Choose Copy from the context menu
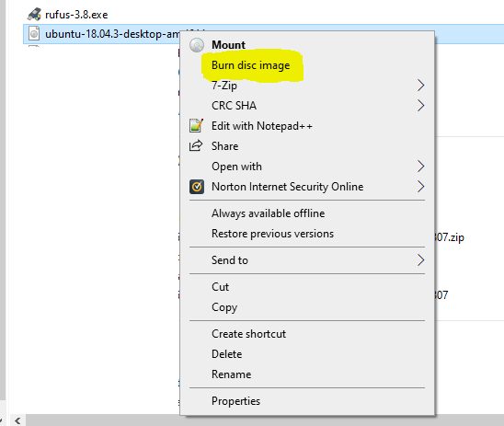Image resolution: width=504 pixels, height=426 pixels. pyautogui.click(x=224, y=307)
